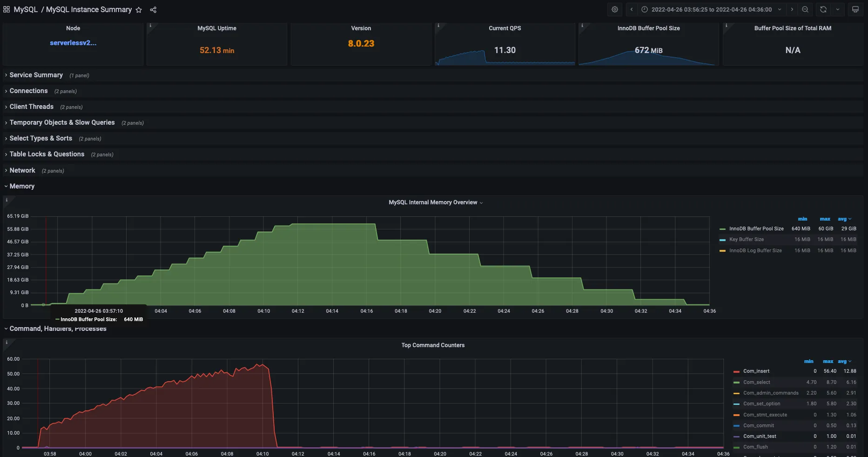868x457 pixels.
Task: Shift time range forward
Action: [x=792, y=9]
